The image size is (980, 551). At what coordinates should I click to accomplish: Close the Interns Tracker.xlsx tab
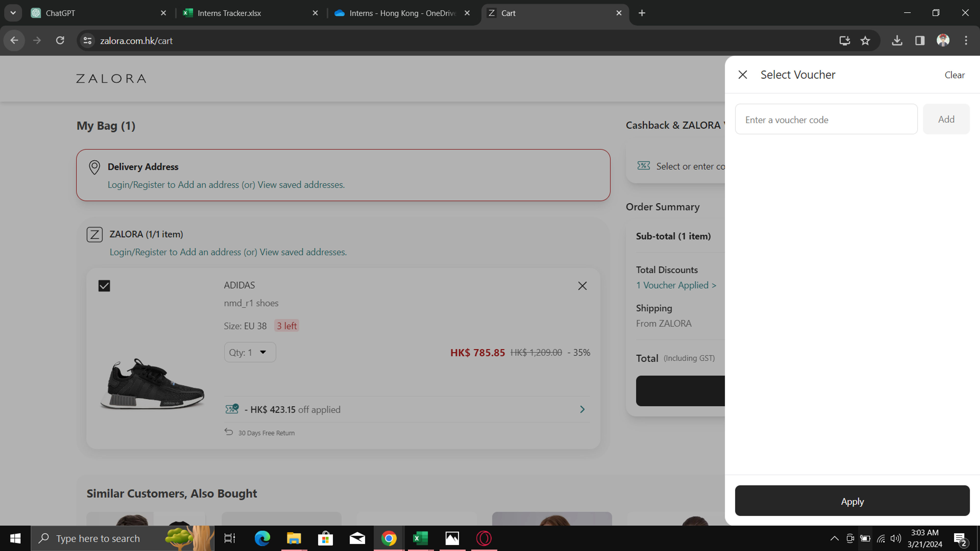pyautogui.click(x=315, y=13)
